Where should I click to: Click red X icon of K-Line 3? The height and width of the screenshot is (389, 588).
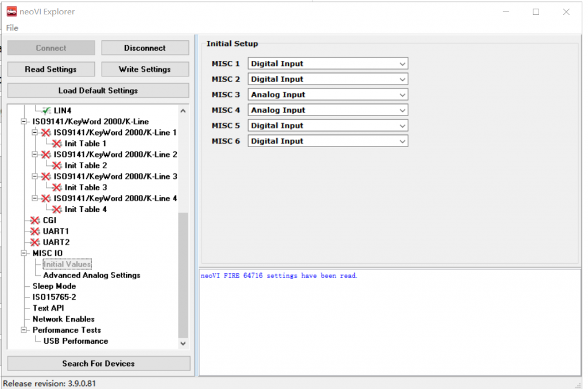coord(46,176)
